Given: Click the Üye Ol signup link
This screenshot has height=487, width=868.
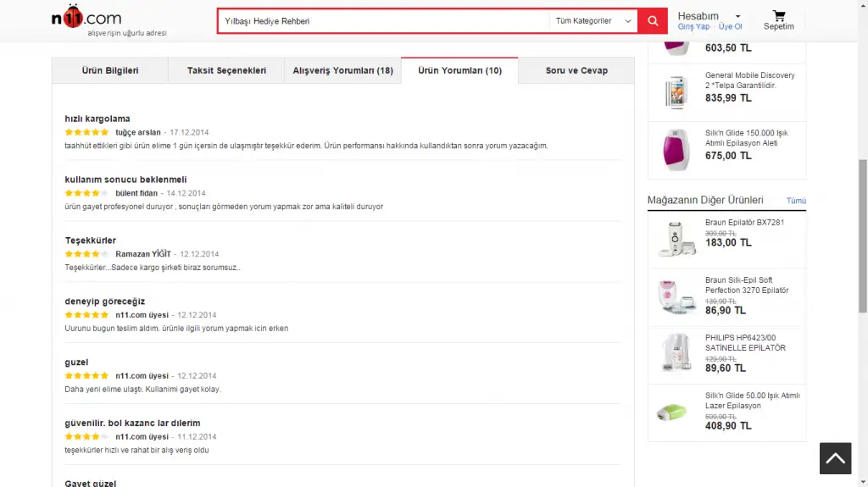Looking at the screenshot, I should (731, 27).
